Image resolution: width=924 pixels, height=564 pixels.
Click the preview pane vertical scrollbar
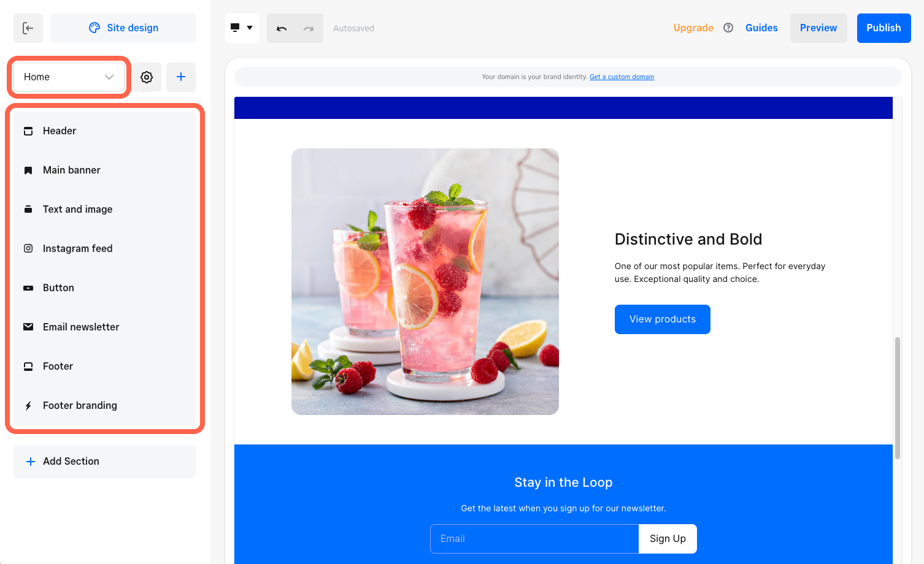click(898, 398)
